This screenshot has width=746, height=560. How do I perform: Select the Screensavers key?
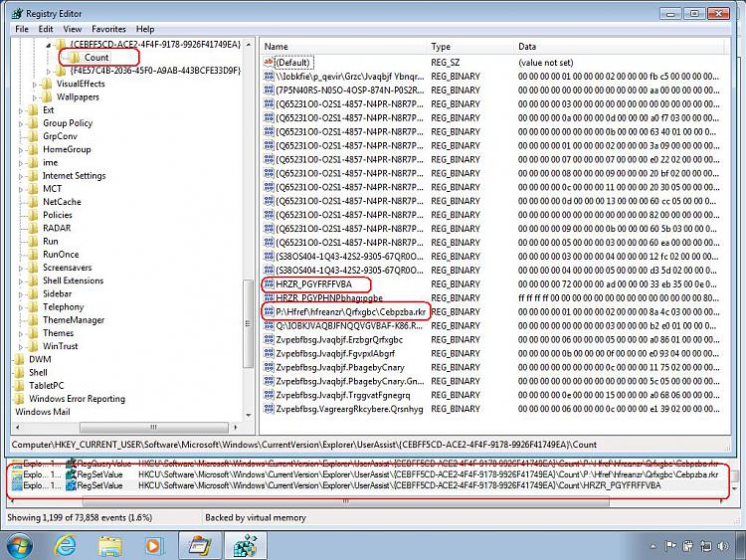[x=67, y=268]
